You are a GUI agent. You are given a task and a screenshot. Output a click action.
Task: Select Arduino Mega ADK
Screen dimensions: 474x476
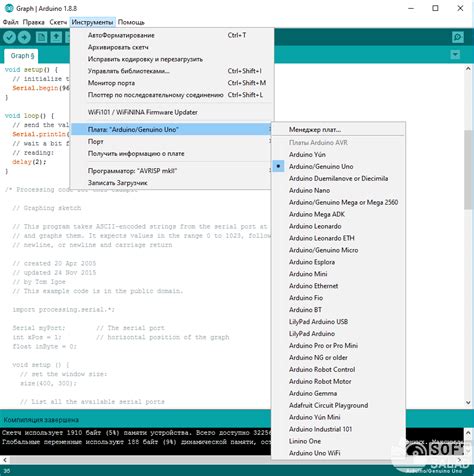[339, 214]
